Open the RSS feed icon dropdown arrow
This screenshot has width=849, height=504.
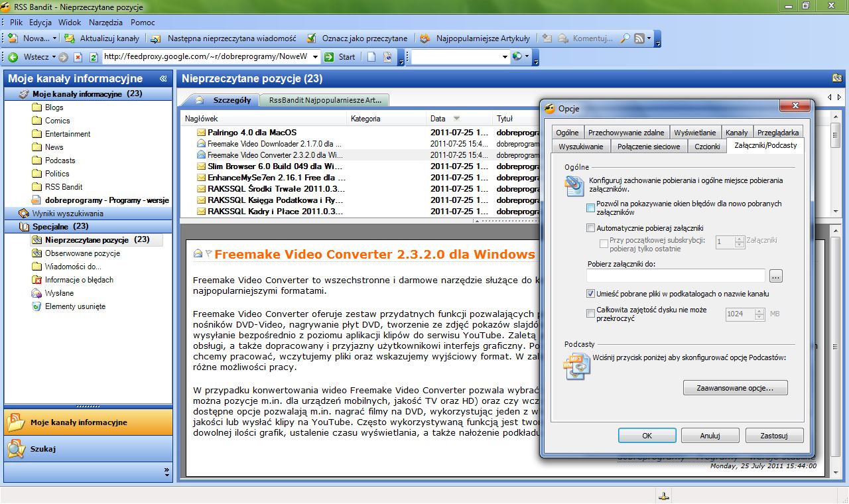coord(649,38)
